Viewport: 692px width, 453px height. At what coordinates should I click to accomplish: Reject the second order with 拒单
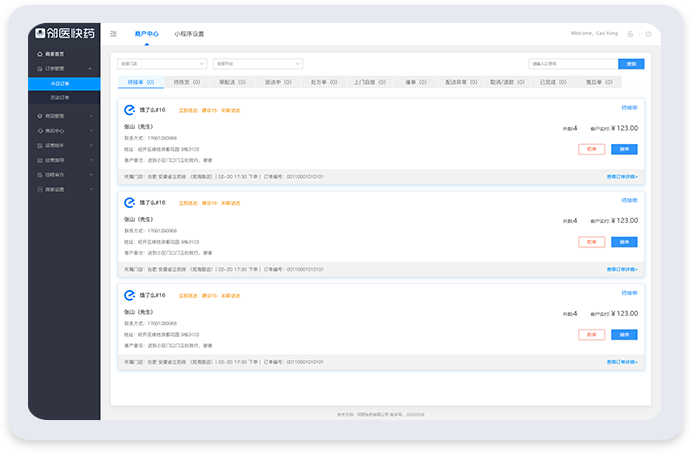[592, 242]
